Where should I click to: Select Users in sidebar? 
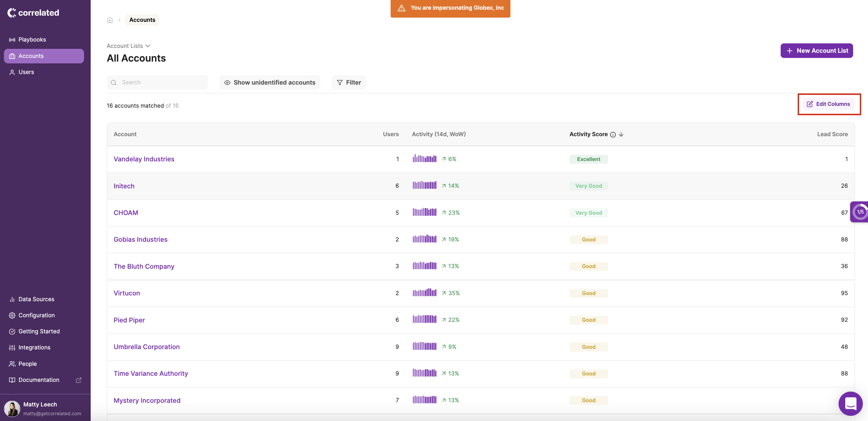click(26, 72)
